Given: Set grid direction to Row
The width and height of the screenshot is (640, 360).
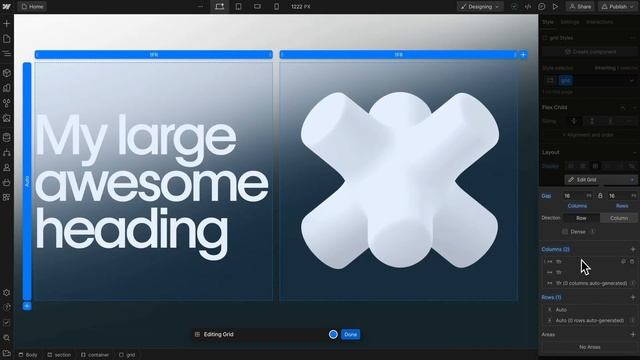Looking at the screenshot, I should (x=581, y=218).
